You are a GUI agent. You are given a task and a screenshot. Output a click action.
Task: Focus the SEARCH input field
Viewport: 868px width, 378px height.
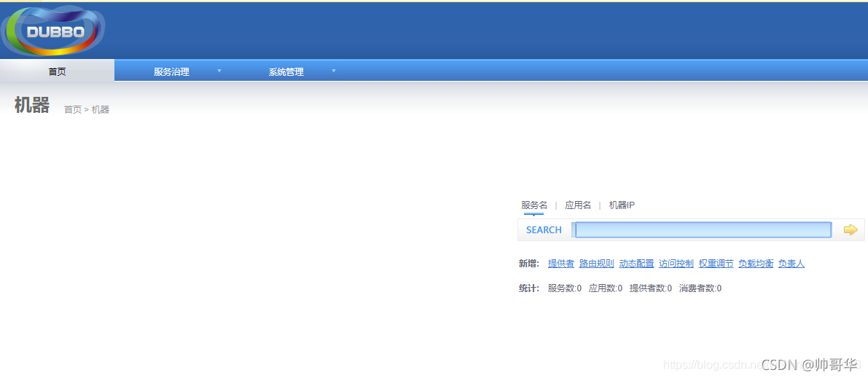(x=702, y=229)
